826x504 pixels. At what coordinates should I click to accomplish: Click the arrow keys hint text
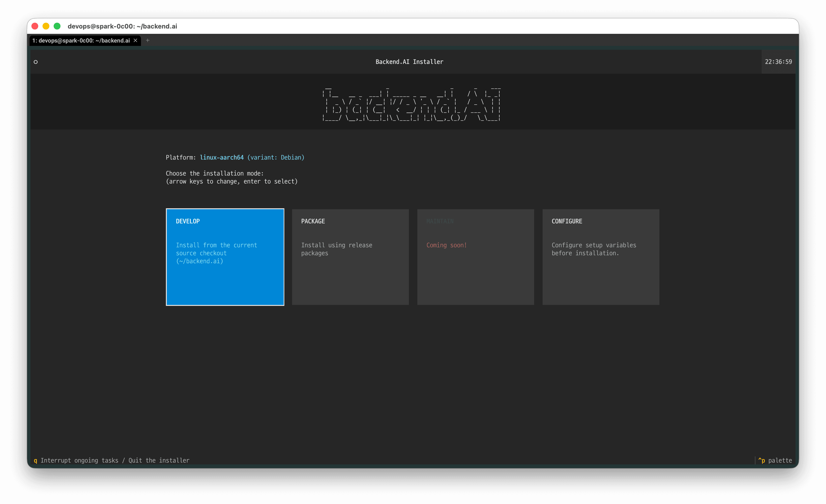(x=232, y=181)
